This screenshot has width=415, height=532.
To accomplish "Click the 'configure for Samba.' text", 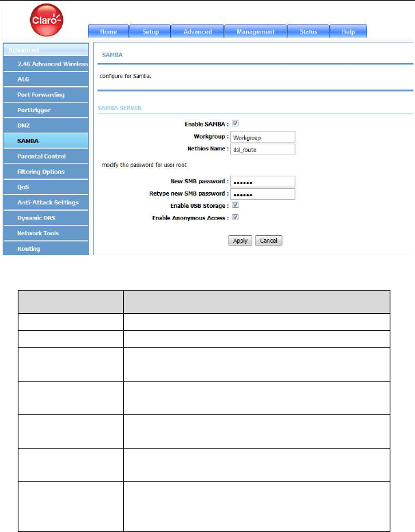I will [x=125, y=76].
